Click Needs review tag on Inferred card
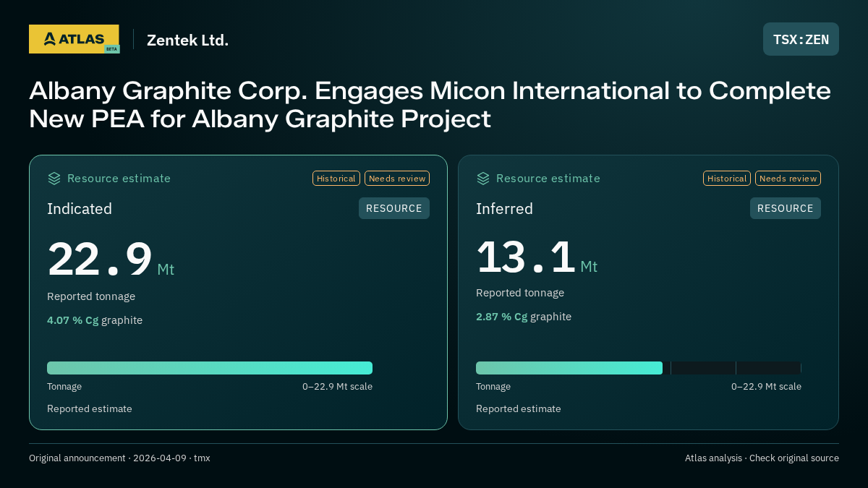The image size is (868, 488). [x=788, y=179]
